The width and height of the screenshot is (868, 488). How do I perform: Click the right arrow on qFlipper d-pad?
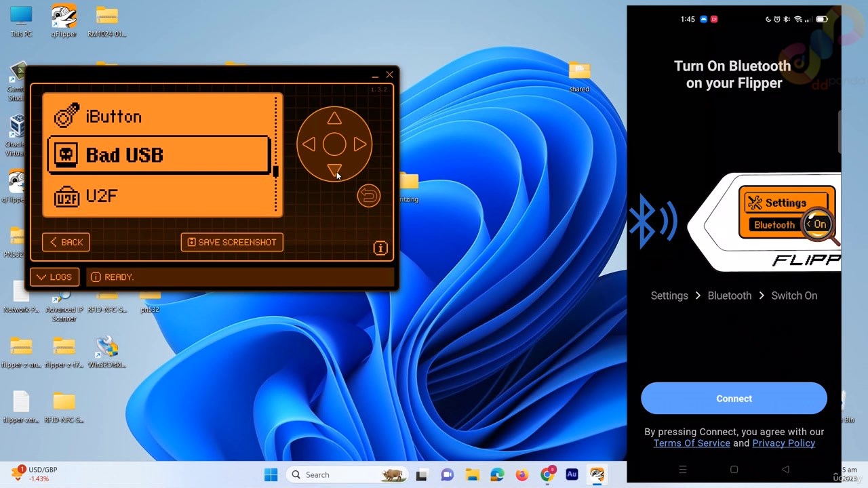click(360, 144)
